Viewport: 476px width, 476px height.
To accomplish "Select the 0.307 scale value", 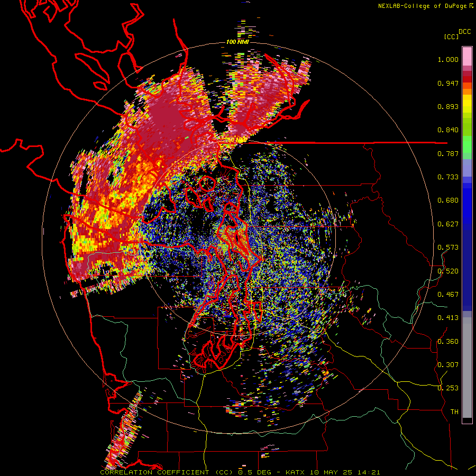I will tap(448, 365).
